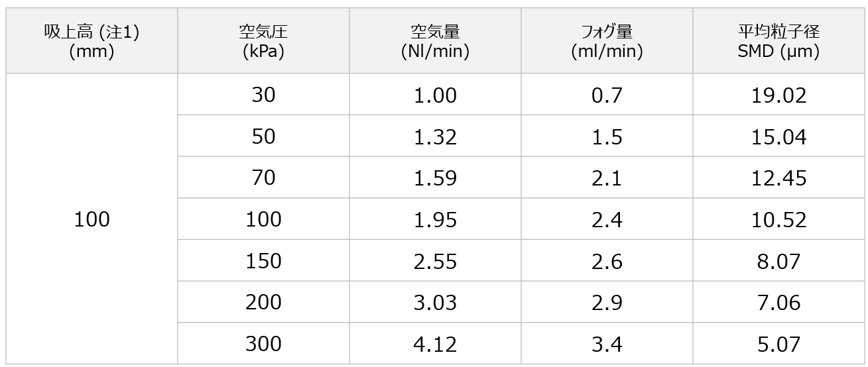Click the 50 kPa pressure cell
Viewport: 868px width, 367px height.
263,136
